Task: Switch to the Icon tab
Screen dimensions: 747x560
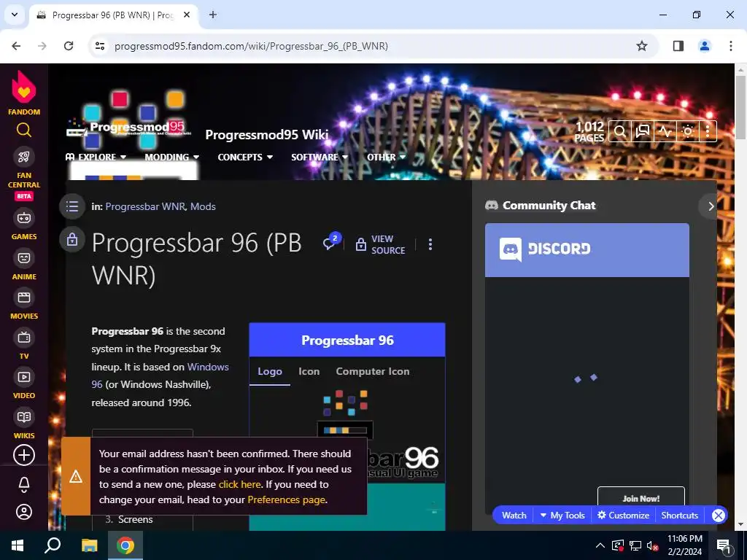Action: [x=309, y=371]
